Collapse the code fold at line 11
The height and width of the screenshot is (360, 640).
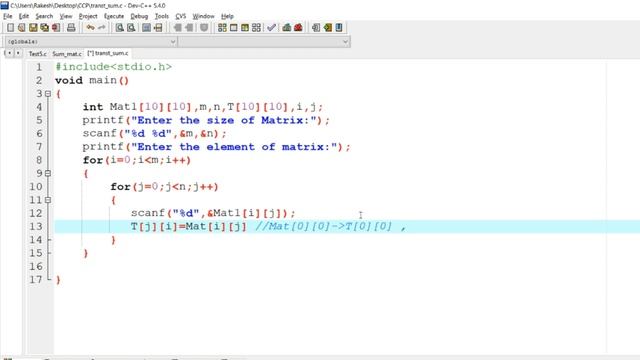[x=48, y=200]
